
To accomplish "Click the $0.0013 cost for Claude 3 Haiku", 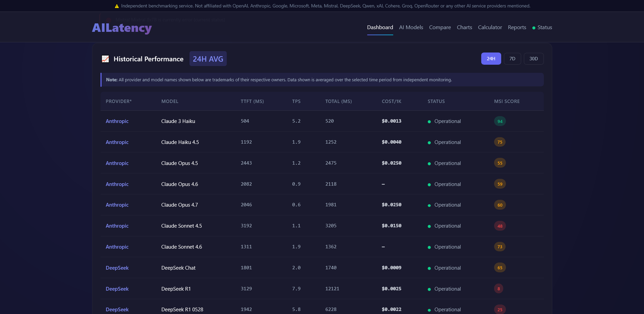I will tap(392, 121).
